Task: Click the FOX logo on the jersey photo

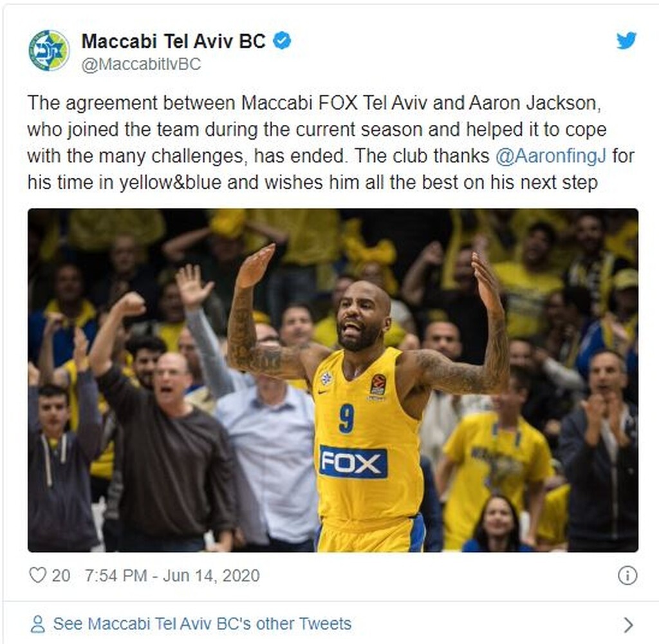Action: pyautogui.click(x=353, y=462)
